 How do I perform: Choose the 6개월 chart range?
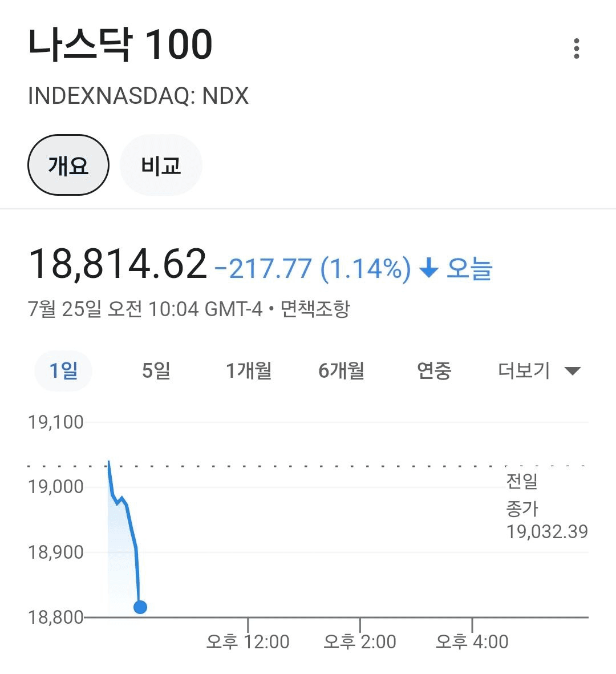tap(342, 370)
